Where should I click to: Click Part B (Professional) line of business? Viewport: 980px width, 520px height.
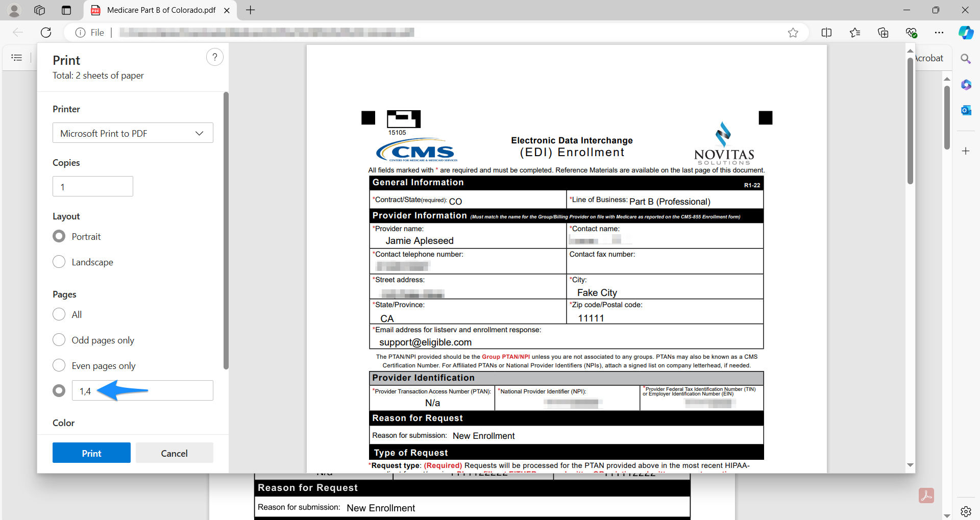pyautogui.click(x=670, y=202)
